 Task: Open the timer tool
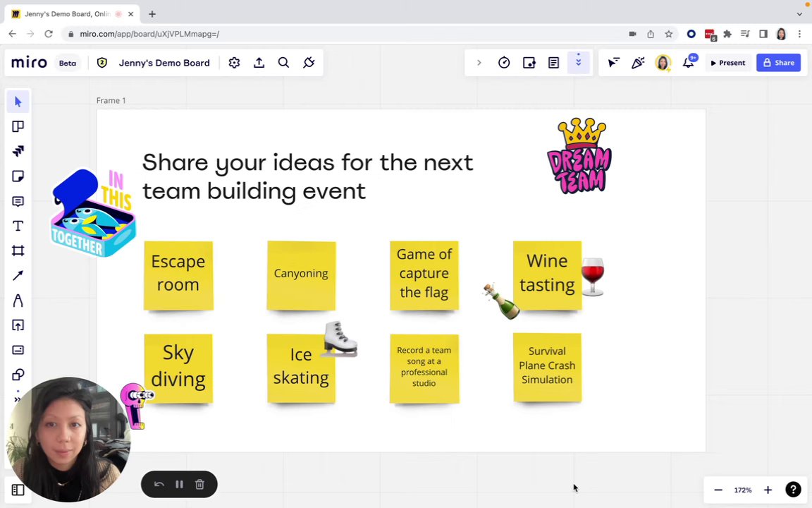504,63
